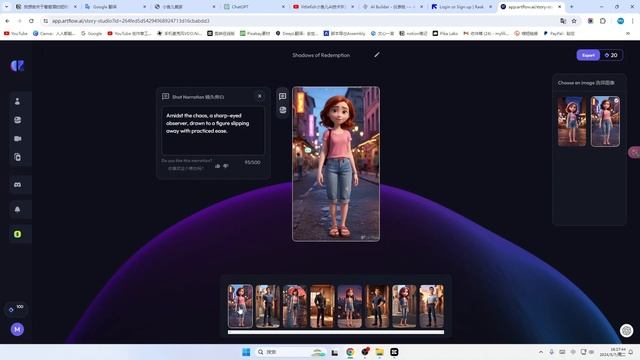Open the user avatar M menu
This screenshot has height=360, width=640.
click(17, 329)
